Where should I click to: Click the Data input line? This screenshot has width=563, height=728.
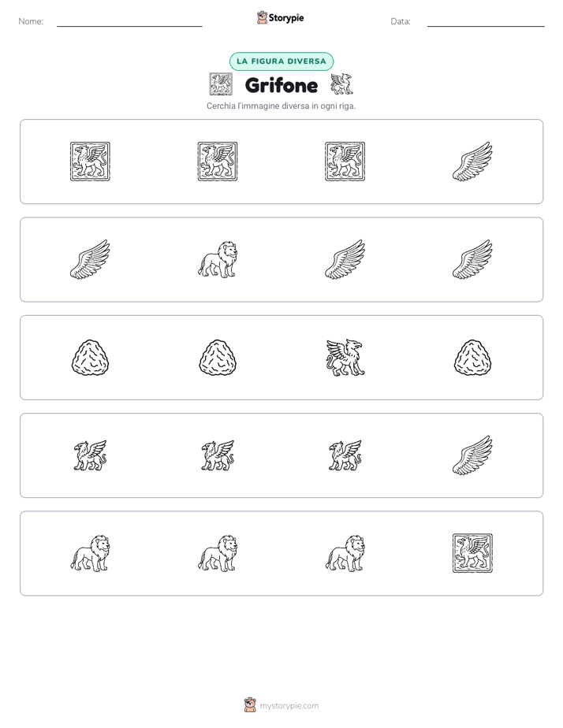click(486, 22)
